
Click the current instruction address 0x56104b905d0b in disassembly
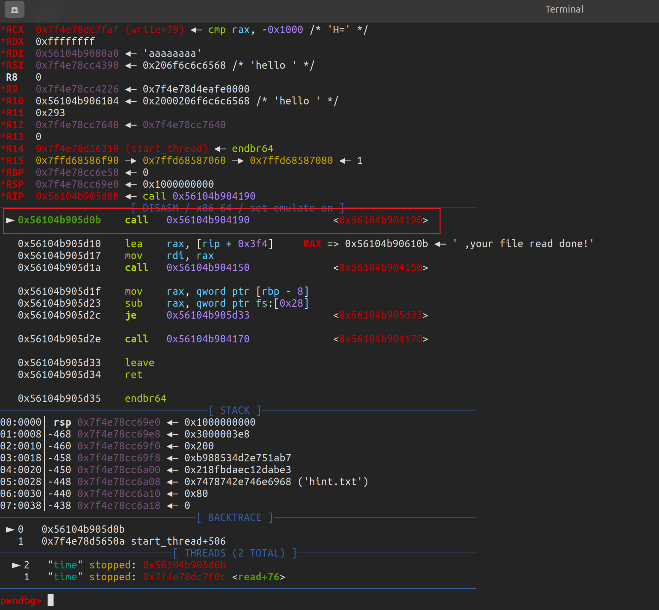coord(59,220)
